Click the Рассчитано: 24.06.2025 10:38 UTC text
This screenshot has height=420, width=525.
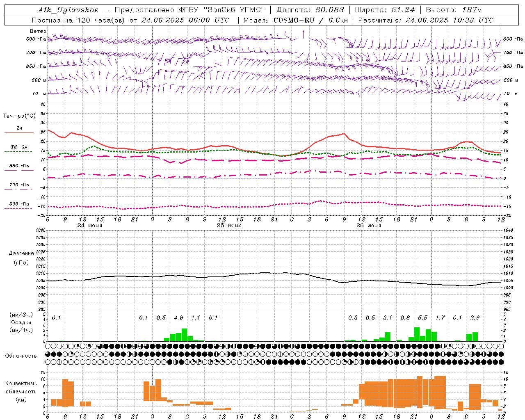[x=426, y=20]
